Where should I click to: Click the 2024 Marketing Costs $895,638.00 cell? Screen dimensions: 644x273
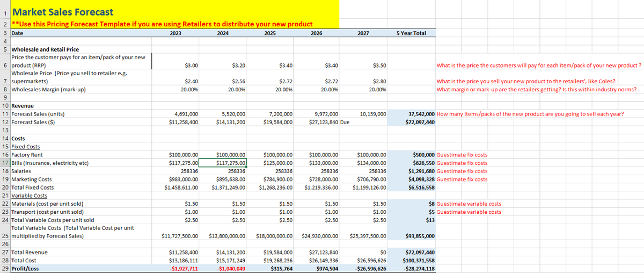coord(230,179)
